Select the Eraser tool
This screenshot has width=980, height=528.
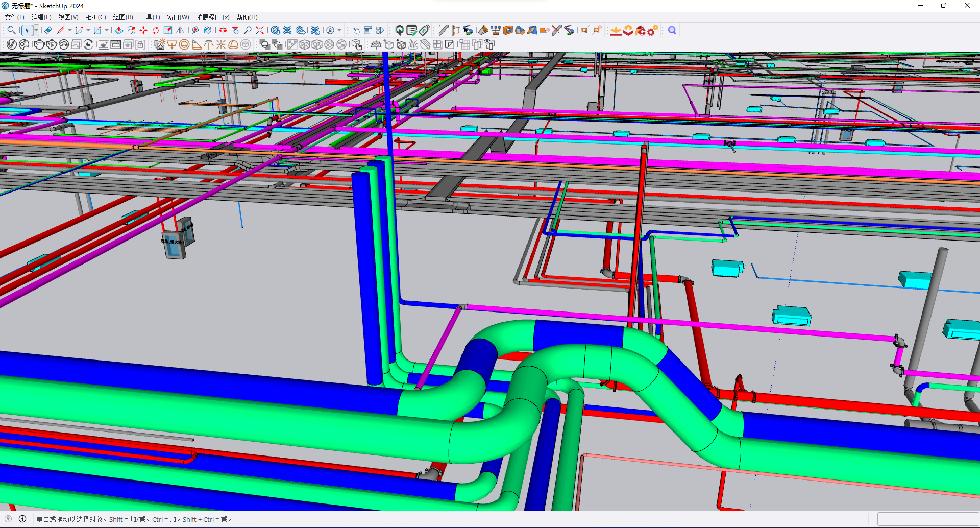coord(48,31)
